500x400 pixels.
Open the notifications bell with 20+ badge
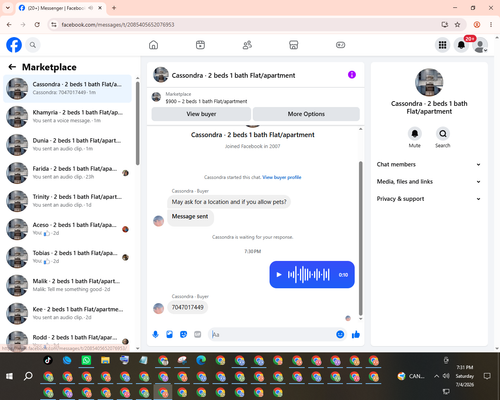[x=461, y=45]
